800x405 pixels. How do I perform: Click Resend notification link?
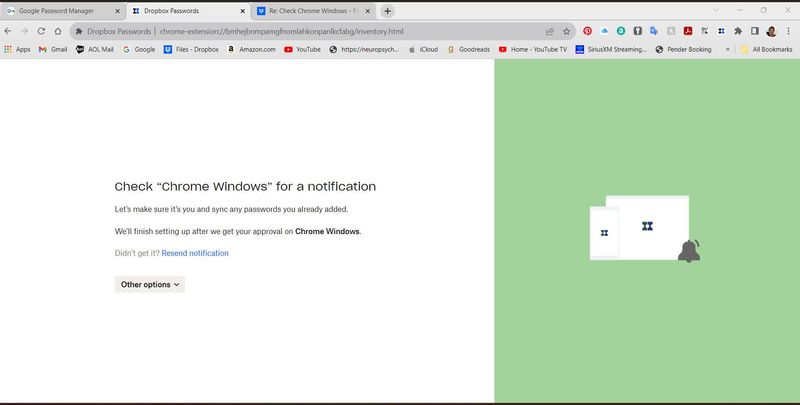coord(195,253)
